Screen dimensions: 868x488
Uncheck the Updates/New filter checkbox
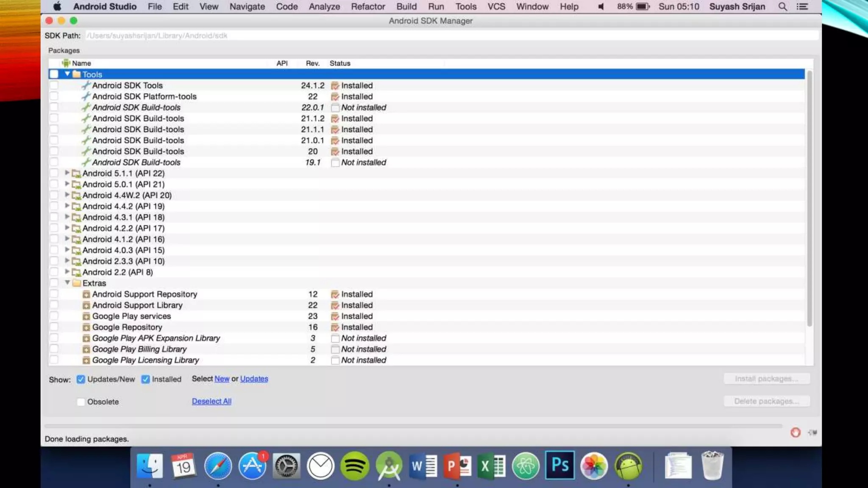[x=81, y=379]
